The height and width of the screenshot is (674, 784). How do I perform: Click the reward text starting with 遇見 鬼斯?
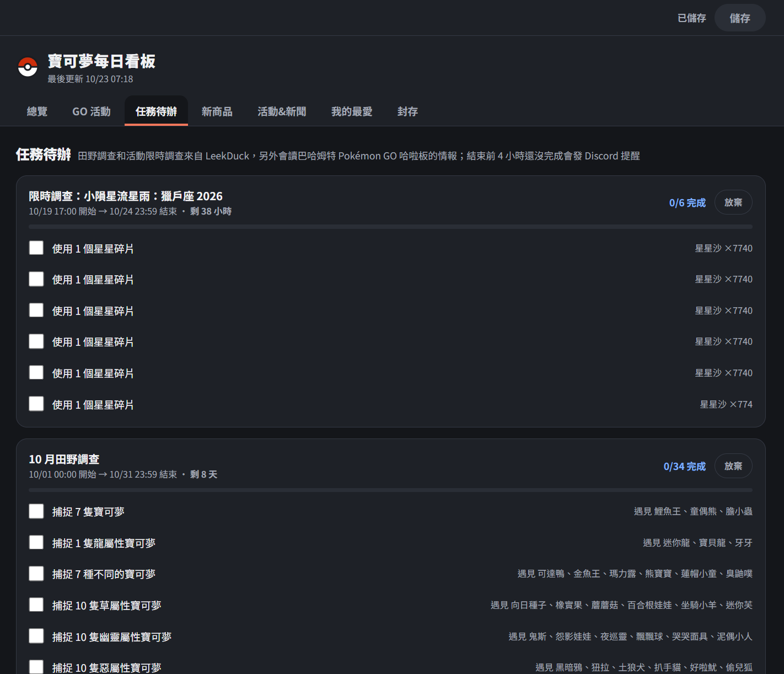click(x=630, y=636)
